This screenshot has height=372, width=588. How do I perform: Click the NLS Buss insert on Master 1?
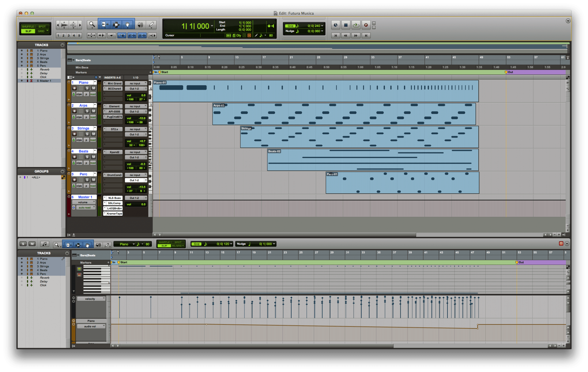pos(114,198)
